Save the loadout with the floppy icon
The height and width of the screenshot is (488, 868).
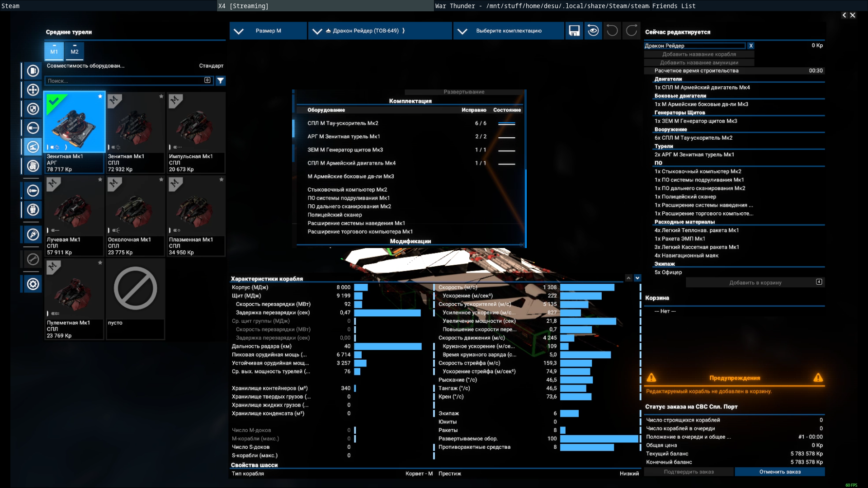[574, 31]
